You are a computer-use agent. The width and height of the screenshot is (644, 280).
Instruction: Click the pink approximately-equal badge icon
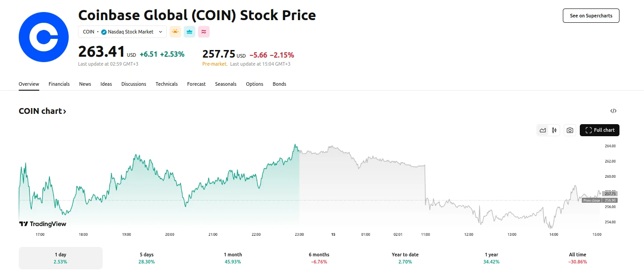click(204, 32)
